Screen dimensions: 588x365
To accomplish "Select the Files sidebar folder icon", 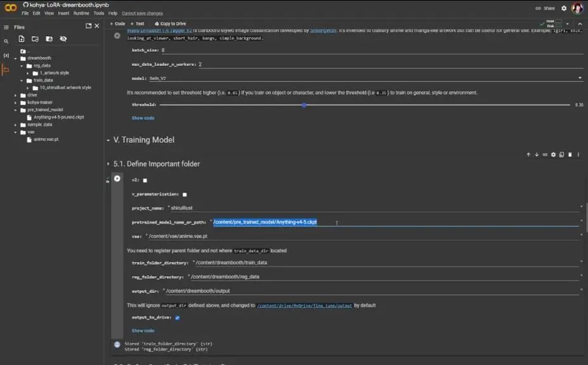I will [6, 70].
